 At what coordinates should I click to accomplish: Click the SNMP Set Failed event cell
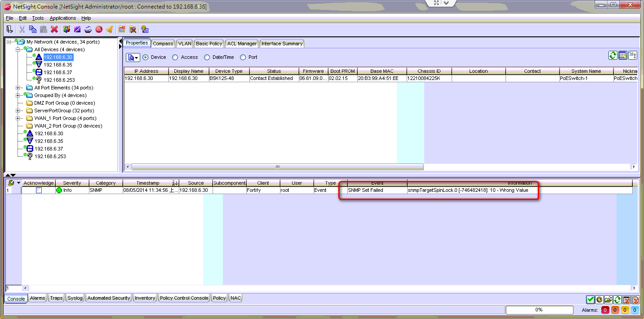[x=377, y=191]
